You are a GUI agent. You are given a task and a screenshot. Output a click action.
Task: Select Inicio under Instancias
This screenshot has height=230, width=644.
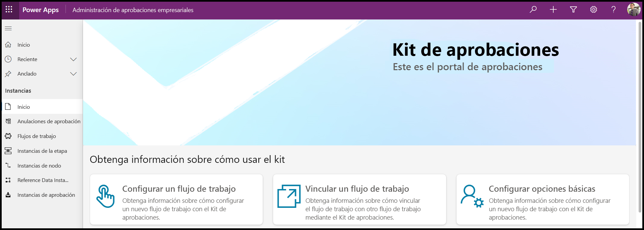[42, 107]
